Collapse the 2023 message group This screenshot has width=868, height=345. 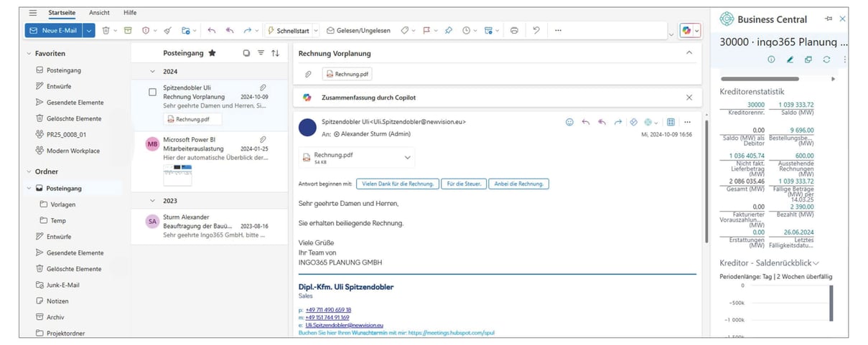point(152,201)
